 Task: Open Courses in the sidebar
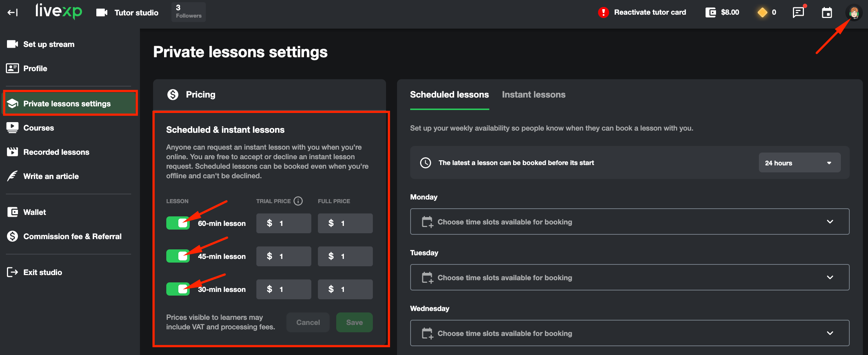tap(38, 128)
